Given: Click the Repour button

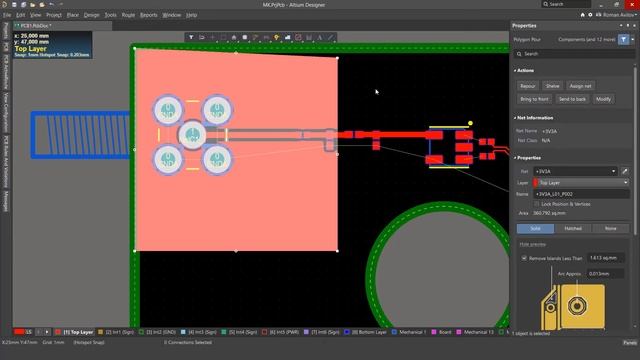Looking at the screenshot, I should [527, 86].
